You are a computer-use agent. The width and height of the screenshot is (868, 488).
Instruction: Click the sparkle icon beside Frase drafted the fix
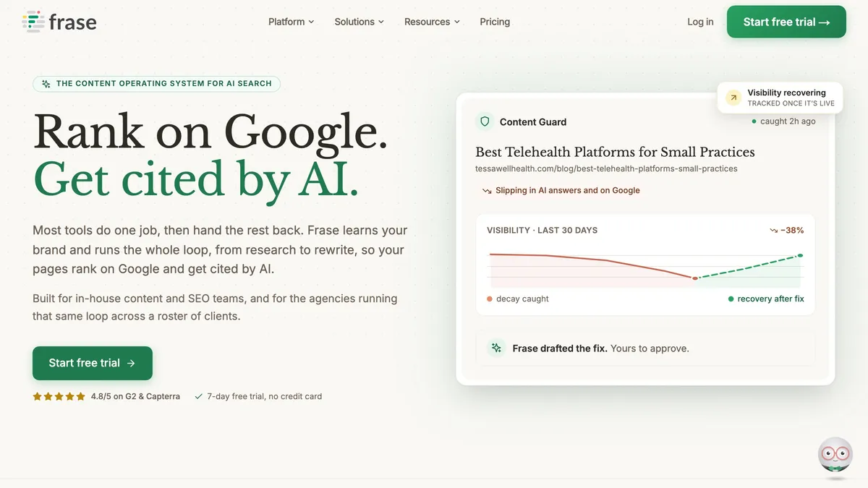496,348
